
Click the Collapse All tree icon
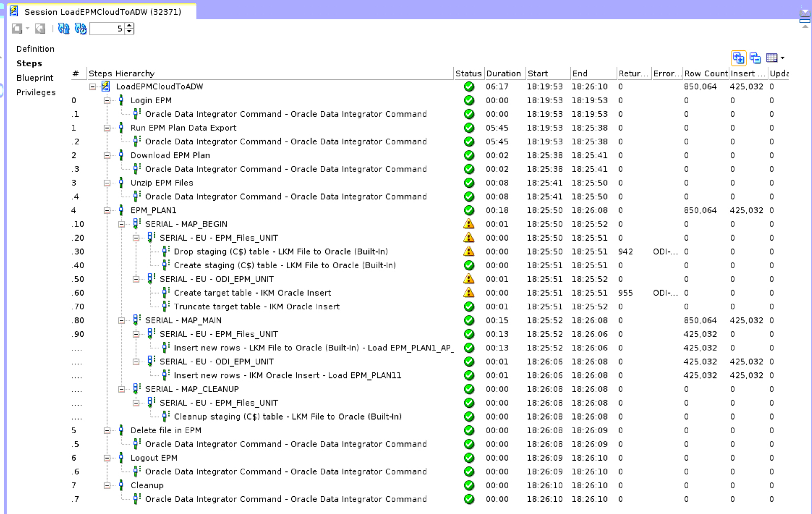[755, 58]
